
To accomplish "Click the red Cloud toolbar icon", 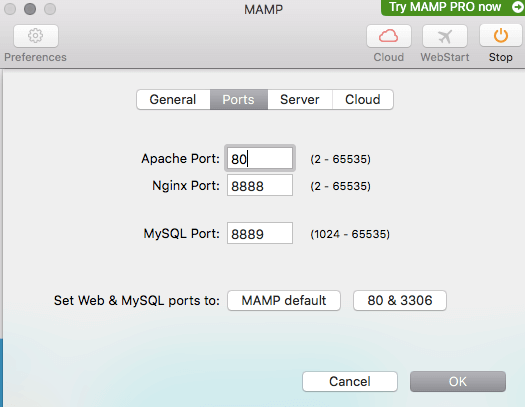I will (x=389, y=36).
